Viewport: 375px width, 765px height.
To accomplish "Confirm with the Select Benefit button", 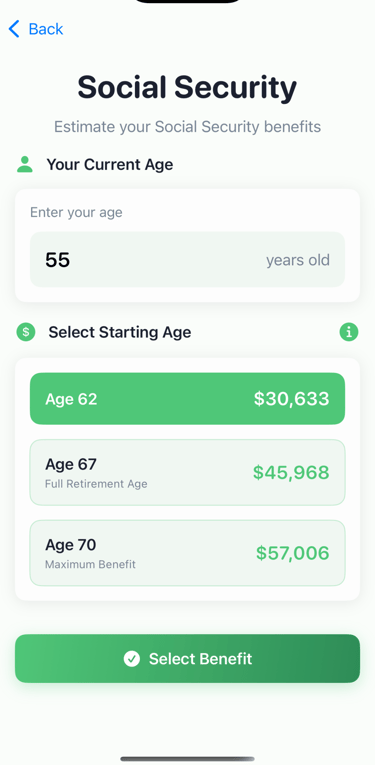I will coord(187,659).
